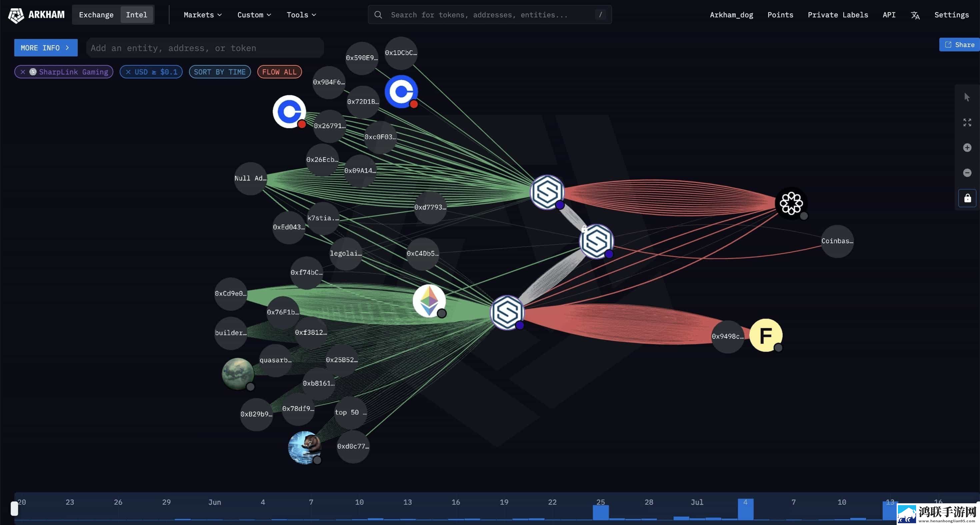Click the slash shortcut hint in search

(x=600, y=15)
